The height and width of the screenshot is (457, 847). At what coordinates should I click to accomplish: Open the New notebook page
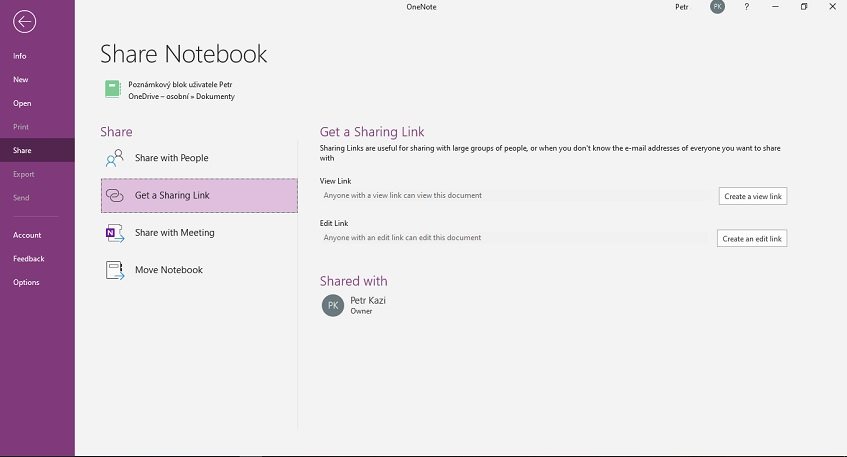tap(37, 79)
